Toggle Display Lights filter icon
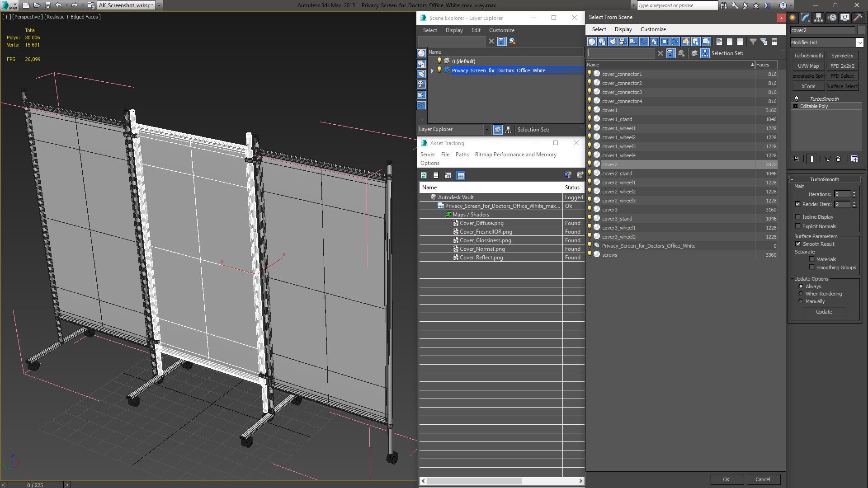The image size is (868, 488). click(613, 42)
